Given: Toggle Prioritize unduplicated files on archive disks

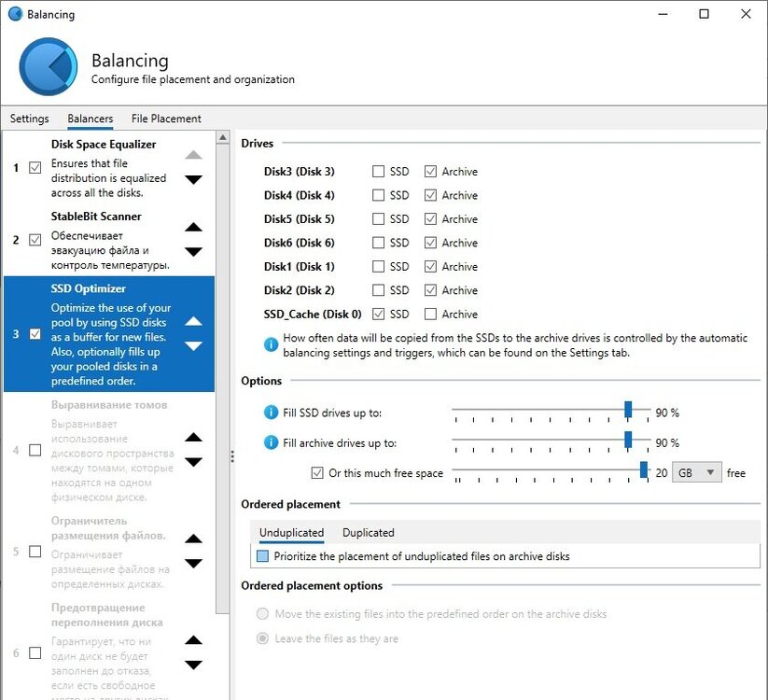Looking at the screenshot, I should pos(263,556).
